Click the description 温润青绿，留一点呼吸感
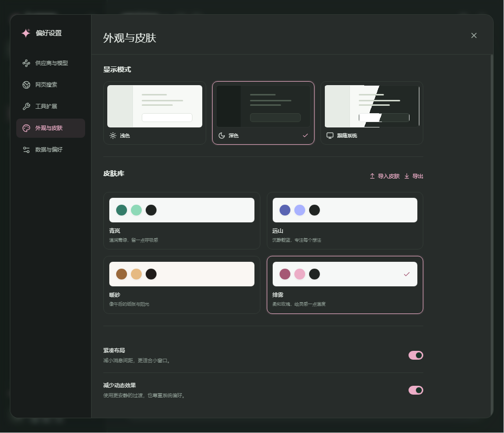 coord(134,240)
